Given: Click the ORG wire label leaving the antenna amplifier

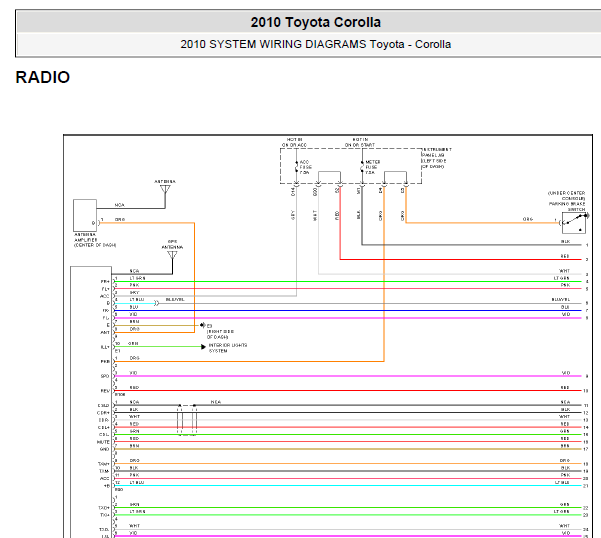Looking at the screenshot, I should point(120,220).
